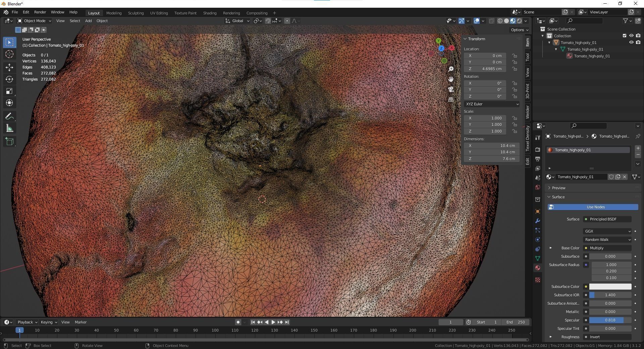Toggle camera view in viewport
644x349 pixels.
point(451,89)
